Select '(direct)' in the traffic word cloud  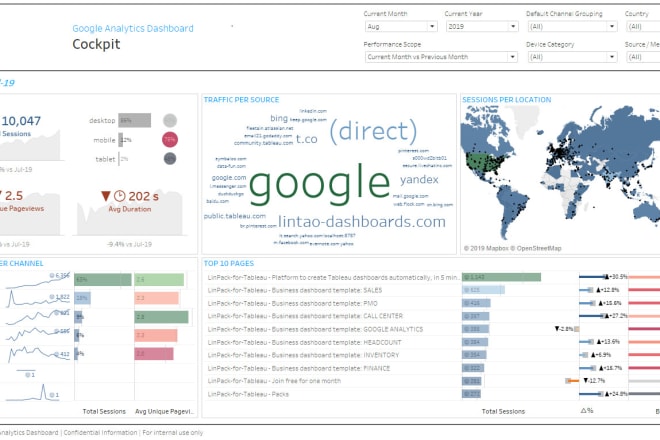click(373, 131)
